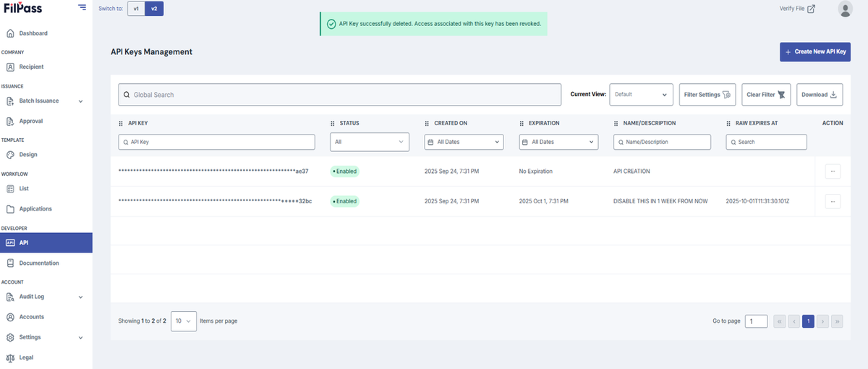Click the Verify File link
Viewport: 868px width, 369px height.
797,9
